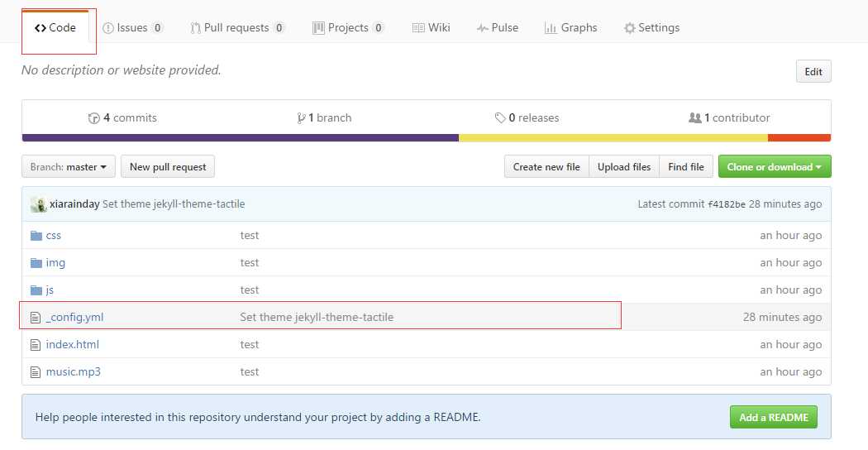The height and width of the screenshot is (450, 868).
Task: Open the Pull requests tab
Action: (x=237, y=27)
